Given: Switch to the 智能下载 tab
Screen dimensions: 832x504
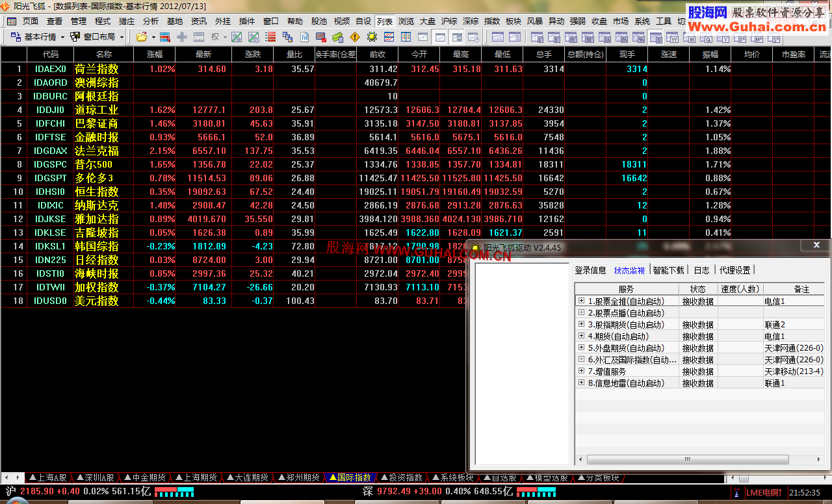Looking at the screenshot, I should [669, 270].
